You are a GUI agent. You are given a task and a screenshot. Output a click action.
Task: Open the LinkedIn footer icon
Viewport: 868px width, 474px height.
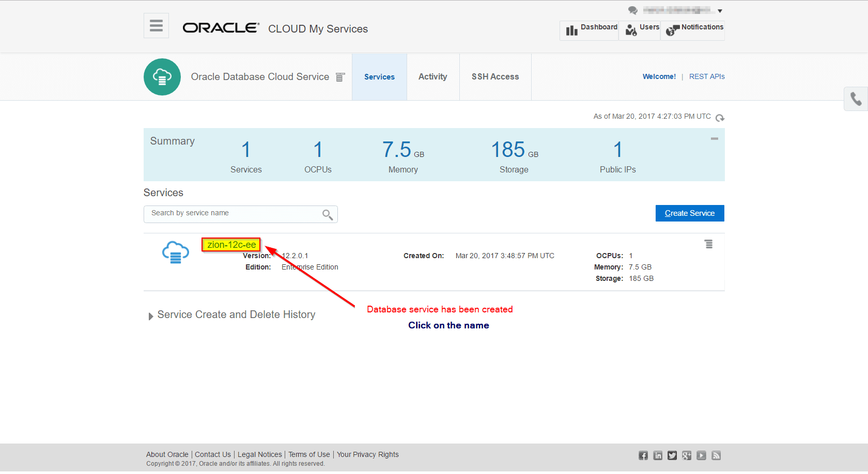click(658, 455)
